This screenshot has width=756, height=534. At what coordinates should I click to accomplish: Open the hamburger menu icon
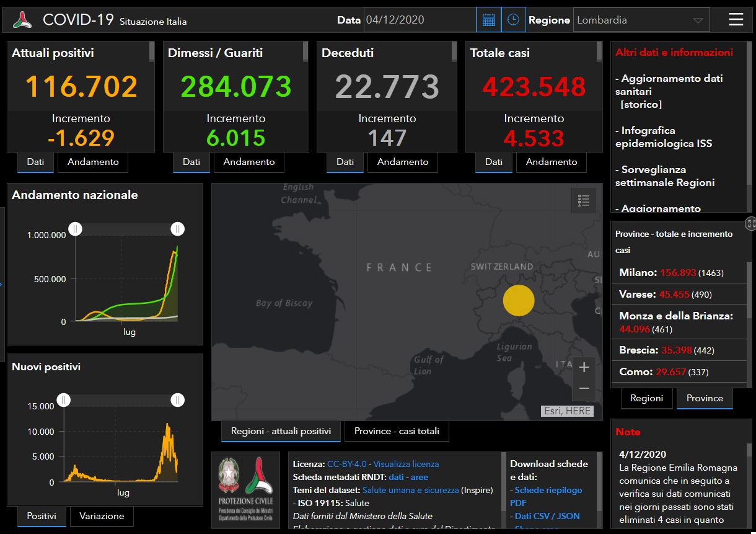click(x=736, y=20)
